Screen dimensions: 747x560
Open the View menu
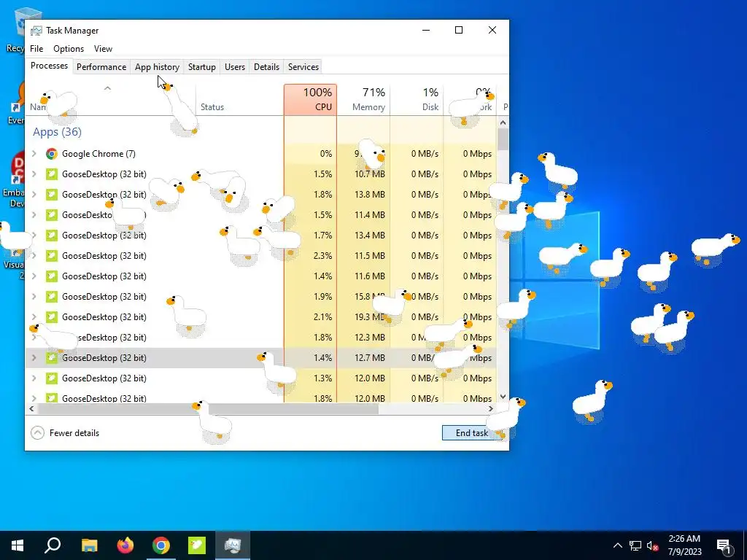(x=103, y=49)
